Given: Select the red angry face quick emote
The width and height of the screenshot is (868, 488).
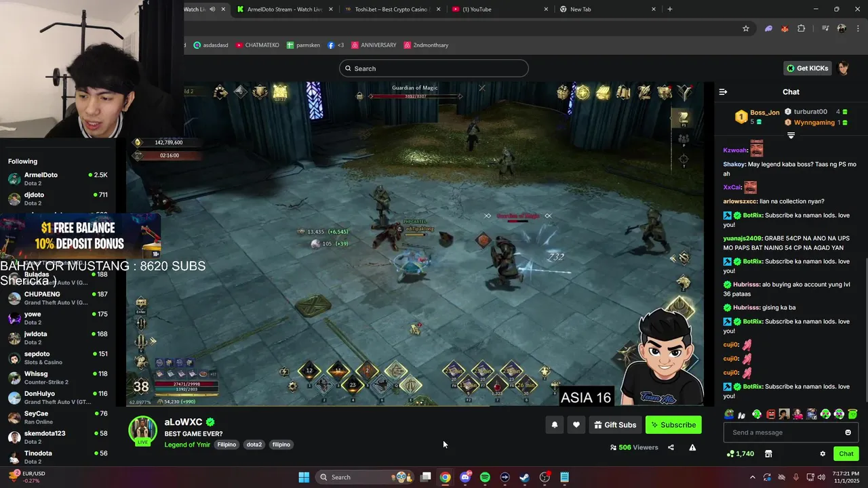Looking at the screenshot, I should point(770,414).
